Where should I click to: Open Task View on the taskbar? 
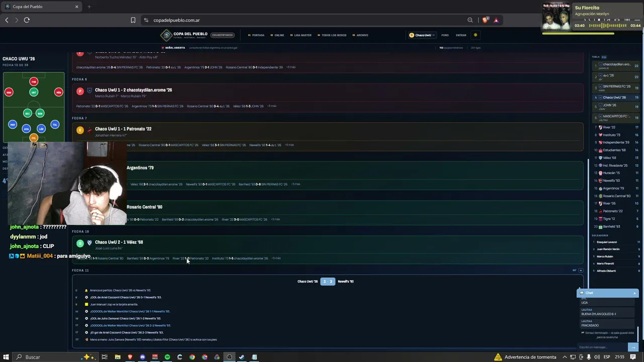[x=105, y=357]
